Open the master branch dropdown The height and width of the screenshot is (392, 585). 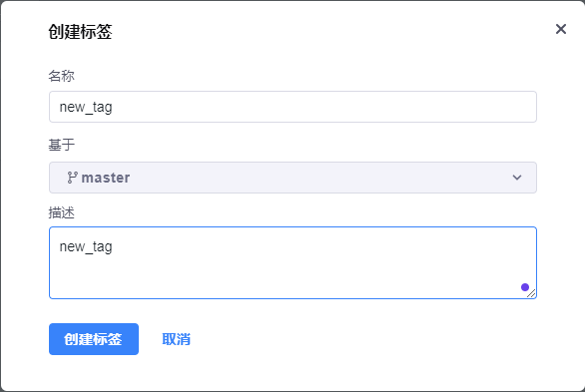pyautogui.click(x=292, y=178)
